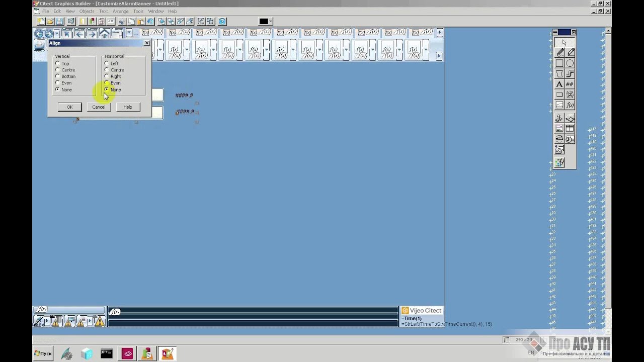Select the Text 'A' tool
The image size is (644, 362).
click(559, 84)
